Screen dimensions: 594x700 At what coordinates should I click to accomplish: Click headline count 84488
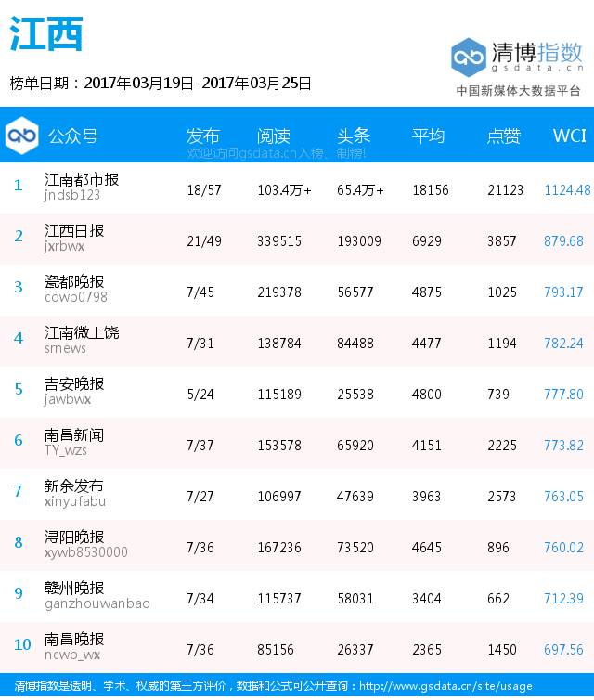click(355, 343)
